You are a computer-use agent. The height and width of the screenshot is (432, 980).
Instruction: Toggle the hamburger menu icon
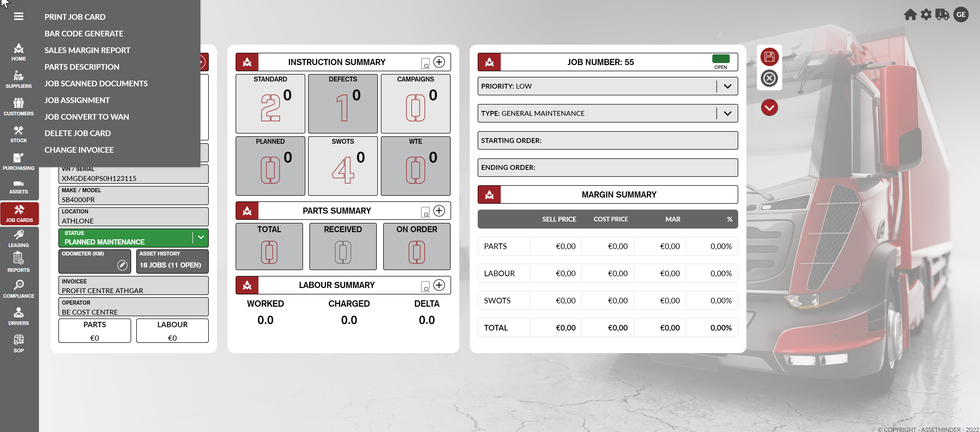pyautogui.click(x=18, y=16)
